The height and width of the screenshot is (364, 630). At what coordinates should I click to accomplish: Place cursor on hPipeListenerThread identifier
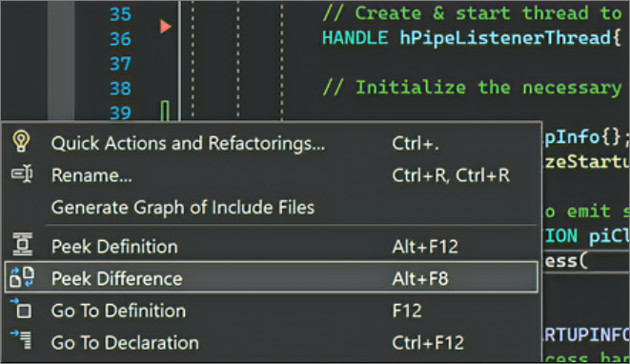pos(505,38)
